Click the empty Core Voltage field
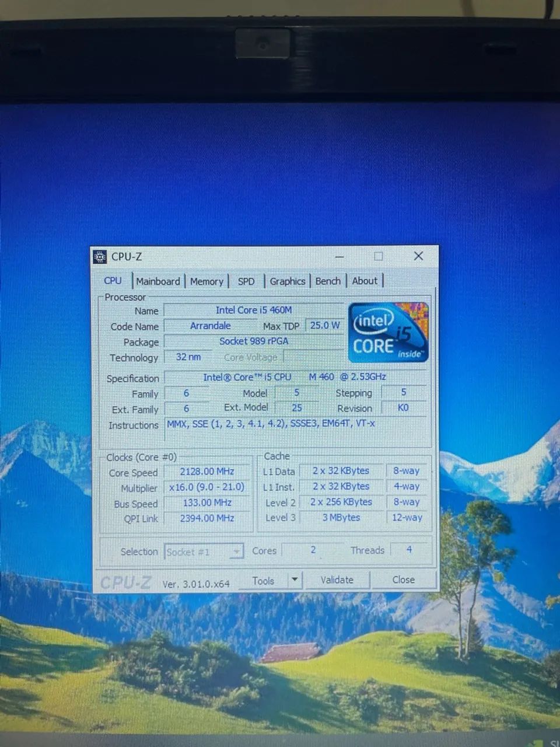The width and height of the screenshot is (560, 747). 314,357
